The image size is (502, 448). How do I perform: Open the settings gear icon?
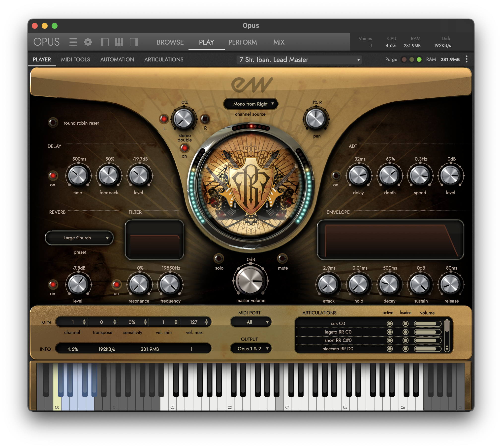click(x=88, y=42)
